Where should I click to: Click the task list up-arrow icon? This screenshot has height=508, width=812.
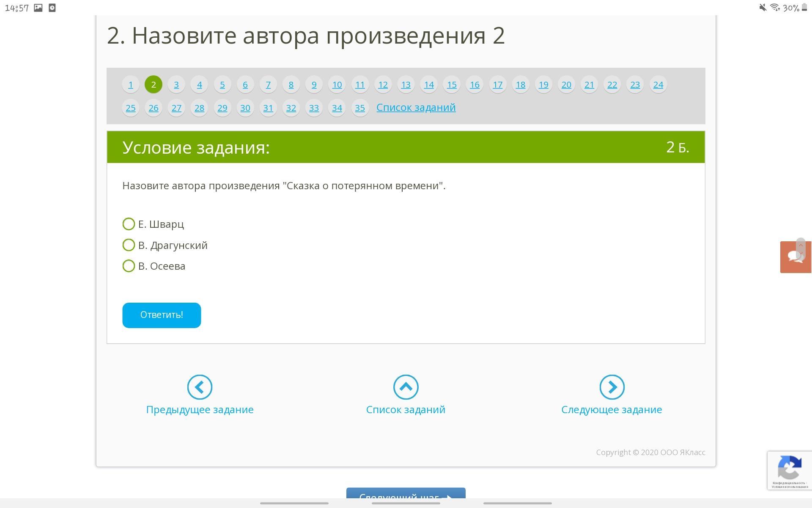click(406, 387)
